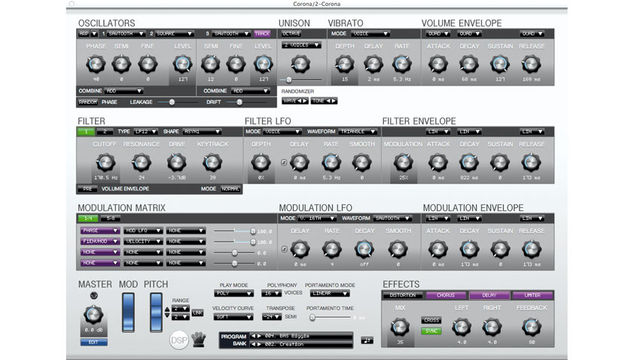Switch to the Delay effect tab
The width and height of the screenshot is (640, 360).
coord(489,295)
